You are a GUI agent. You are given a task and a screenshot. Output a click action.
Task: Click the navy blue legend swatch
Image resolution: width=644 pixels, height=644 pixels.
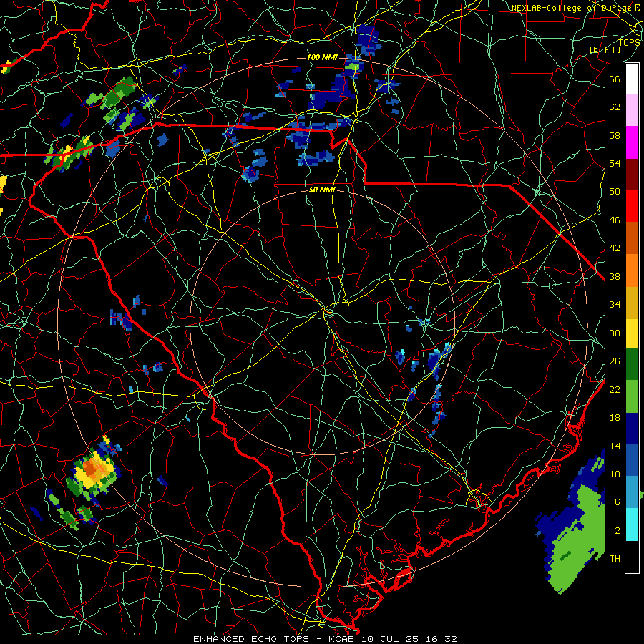[632, 429]
